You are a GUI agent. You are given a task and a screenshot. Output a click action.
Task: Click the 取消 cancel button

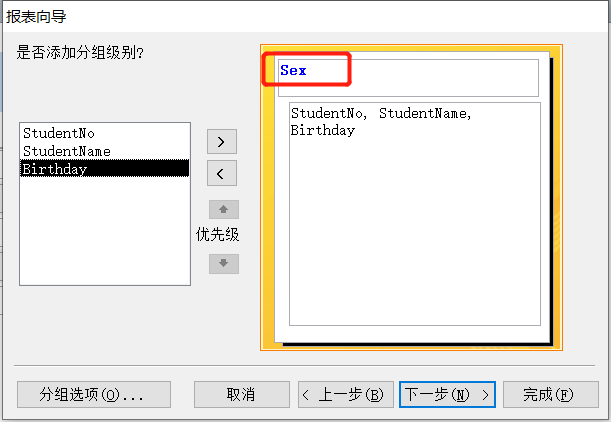241,394
